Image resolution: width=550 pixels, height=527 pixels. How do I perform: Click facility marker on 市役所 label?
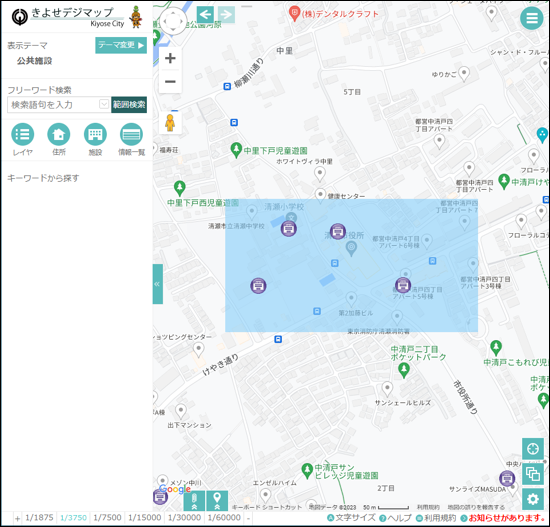338,231
